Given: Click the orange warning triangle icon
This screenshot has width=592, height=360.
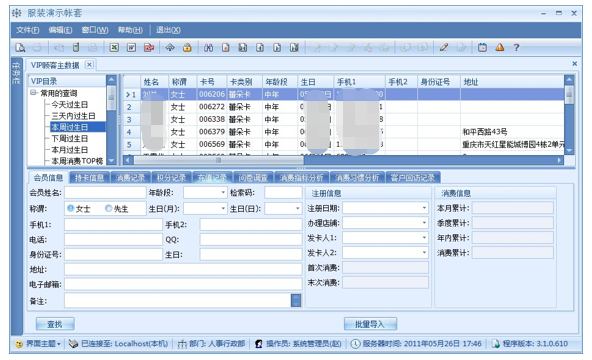Looking at the screenshot, I should pyautogui.click(x=500, y=48).
